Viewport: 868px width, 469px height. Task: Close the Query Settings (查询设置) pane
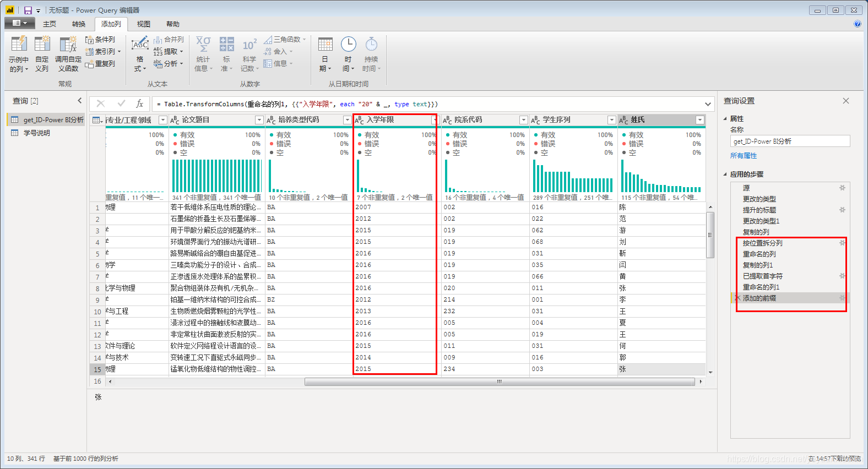pyautogui.click(x=846, y=101)
